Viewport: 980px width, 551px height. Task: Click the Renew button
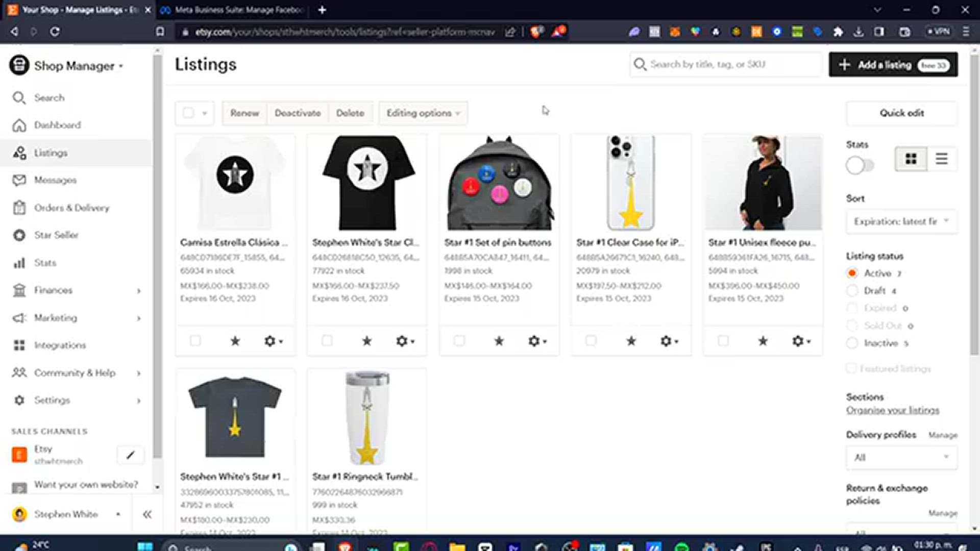pyautogui.click(x=244, y=113)
